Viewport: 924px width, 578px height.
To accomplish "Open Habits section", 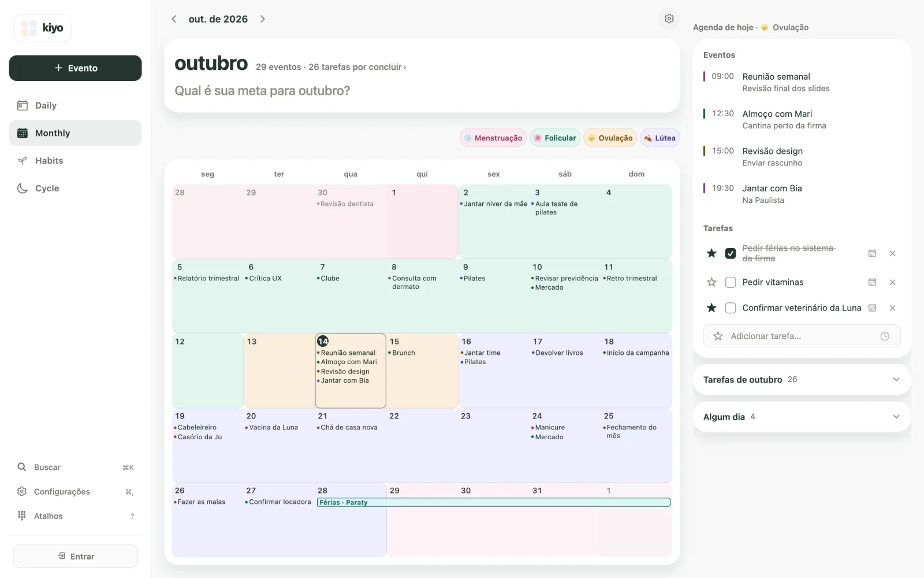I will 75,161.
